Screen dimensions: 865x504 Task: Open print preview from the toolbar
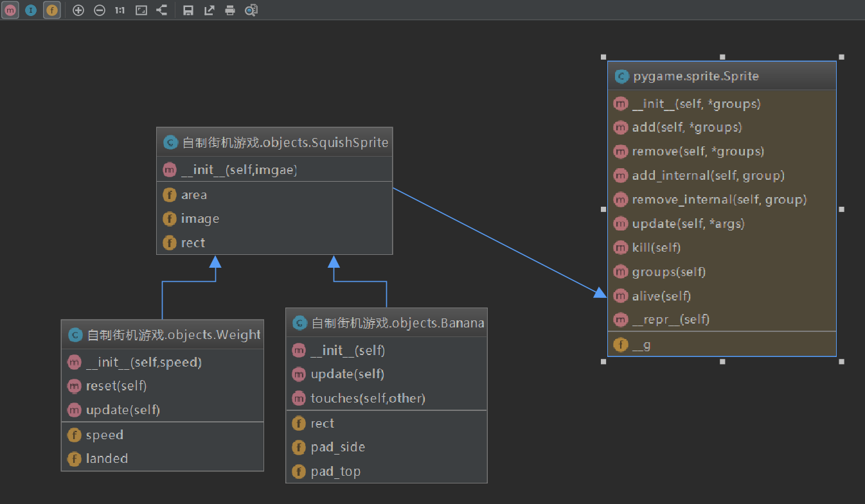(x=251, y=10)
